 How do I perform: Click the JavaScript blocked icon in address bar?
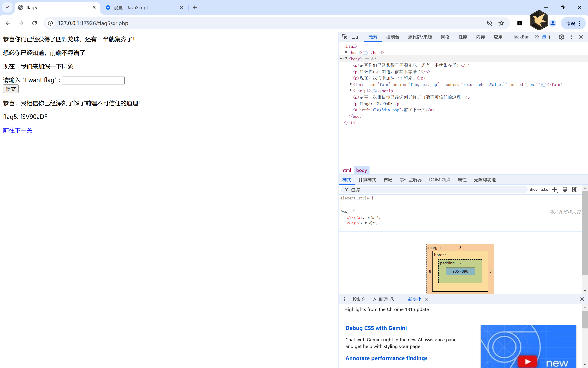tap(489, 23)
